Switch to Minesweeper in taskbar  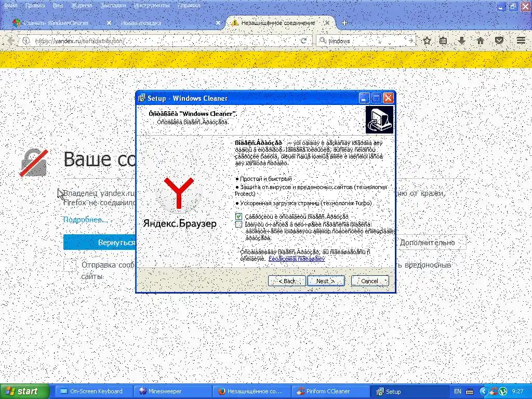point(173,392)
